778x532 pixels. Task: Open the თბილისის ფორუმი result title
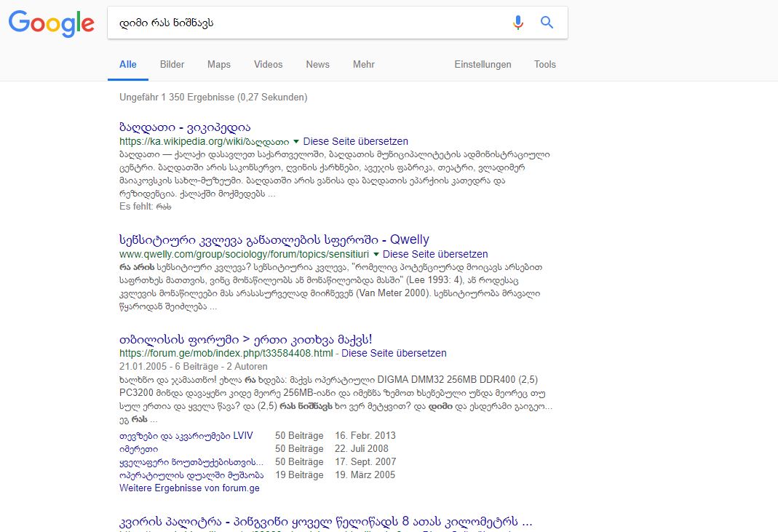click(245, 339)
